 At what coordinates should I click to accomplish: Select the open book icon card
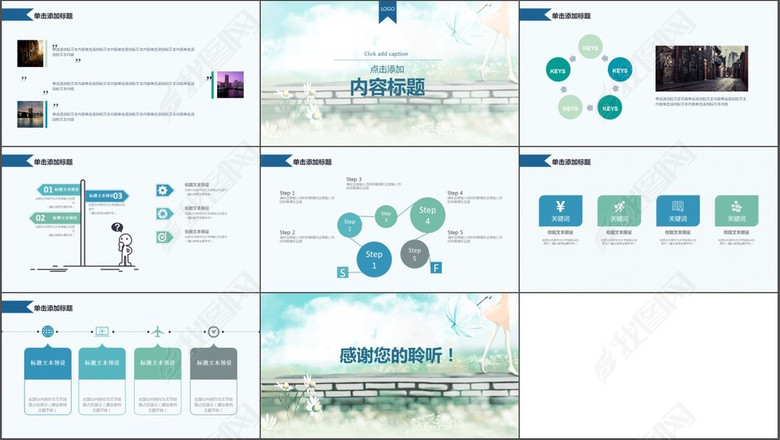678,210
